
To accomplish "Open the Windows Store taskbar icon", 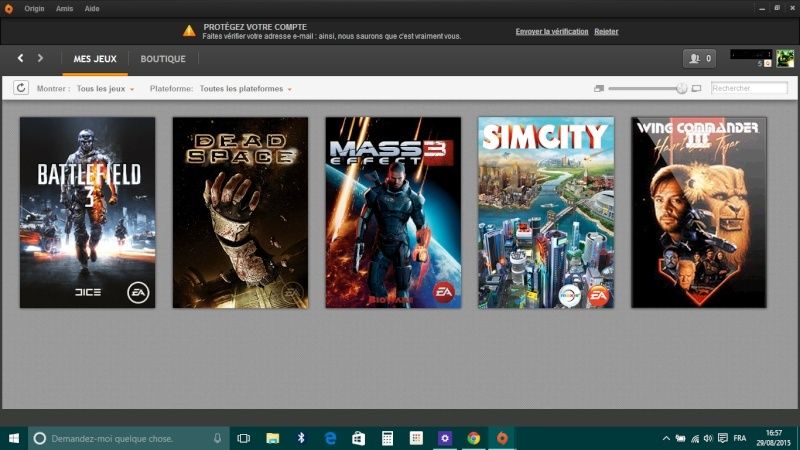I will 359,438.
